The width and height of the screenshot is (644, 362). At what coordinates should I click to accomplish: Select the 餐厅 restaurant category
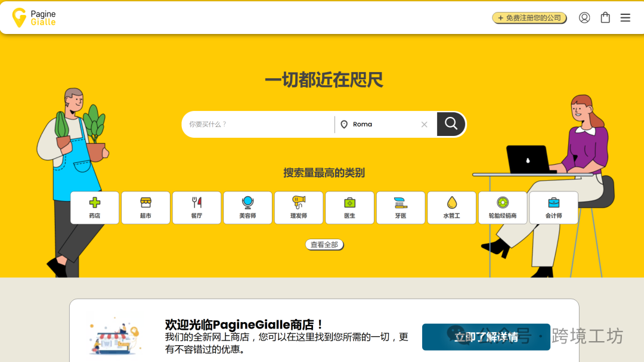(197, 208)
